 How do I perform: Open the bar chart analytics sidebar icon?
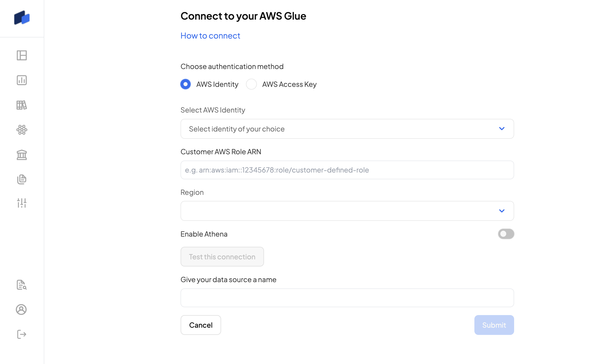22,80
